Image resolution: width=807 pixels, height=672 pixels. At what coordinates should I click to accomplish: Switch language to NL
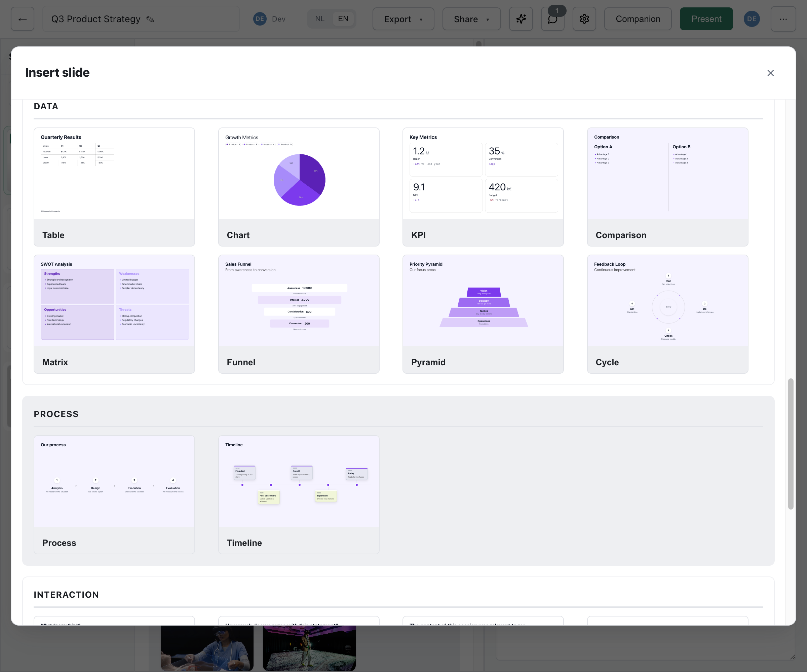click(x=320, y=19)
